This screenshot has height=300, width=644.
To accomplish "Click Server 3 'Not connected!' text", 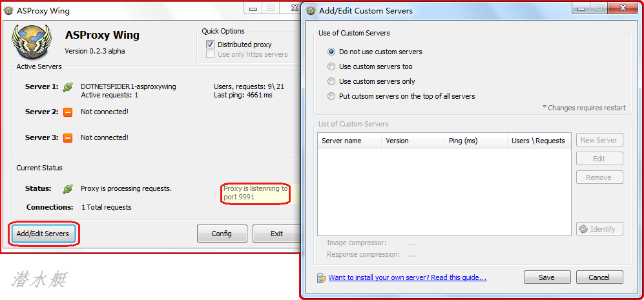I will point(105,137).
